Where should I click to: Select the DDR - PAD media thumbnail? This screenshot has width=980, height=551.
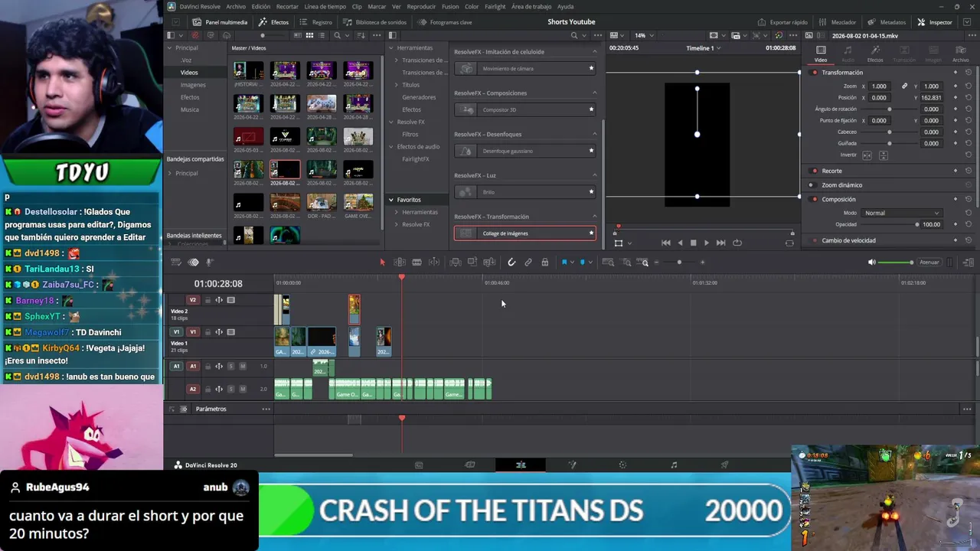coord(322,204)
